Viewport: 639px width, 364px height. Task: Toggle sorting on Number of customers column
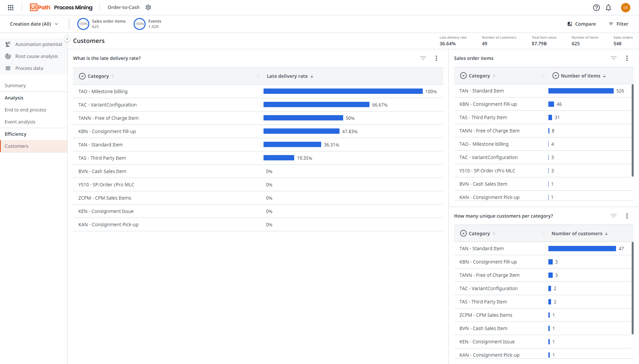606,233
